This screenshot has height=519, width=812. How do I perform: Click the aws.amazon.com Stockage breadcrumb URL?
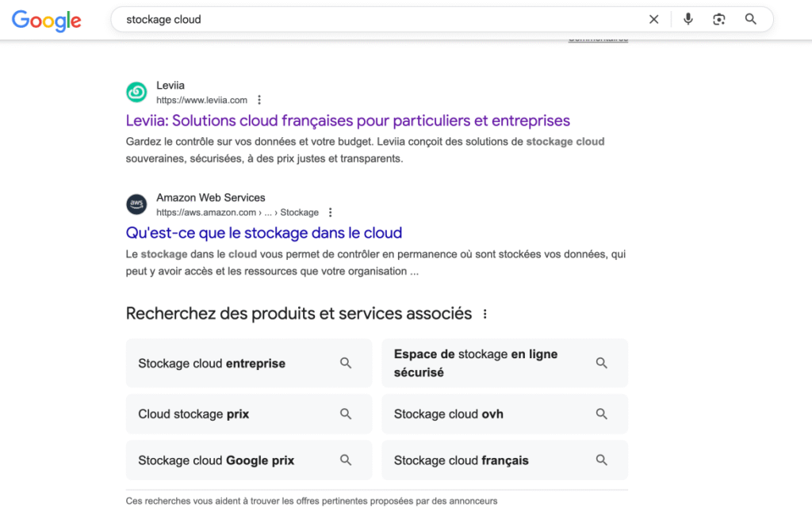pyautogui.click(x=237, y=212)
